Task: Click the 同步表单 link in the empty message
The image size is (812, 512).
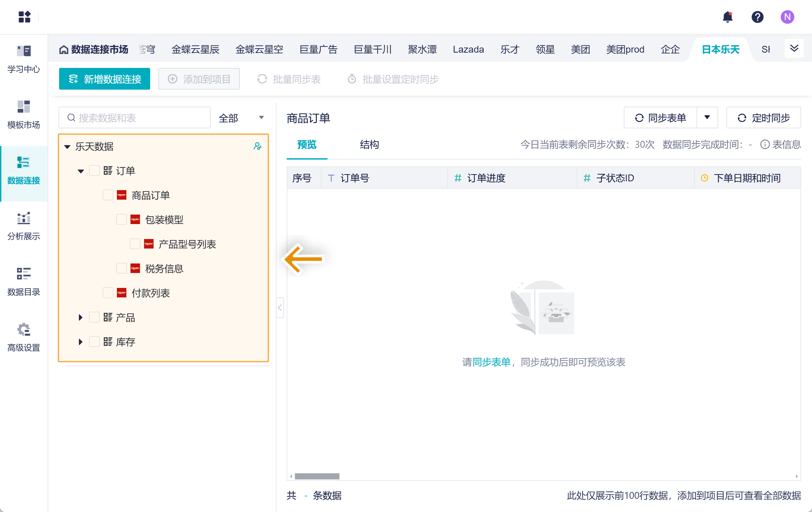Action: (x=491, y=362)
